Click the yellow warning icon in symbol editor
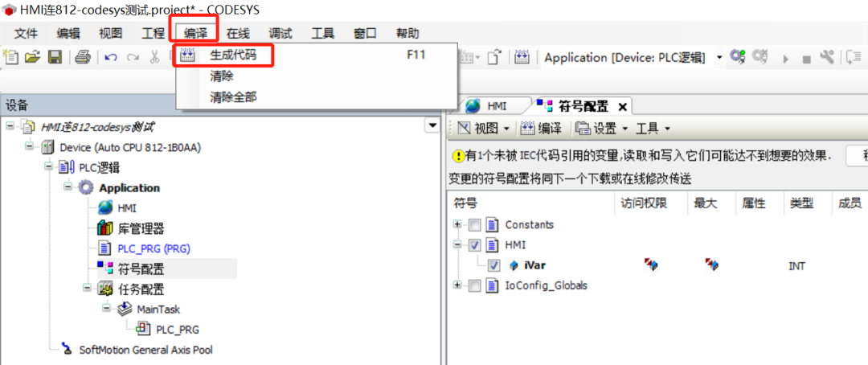The width and height of the screenshot is (868, 365). pos(458,157)
